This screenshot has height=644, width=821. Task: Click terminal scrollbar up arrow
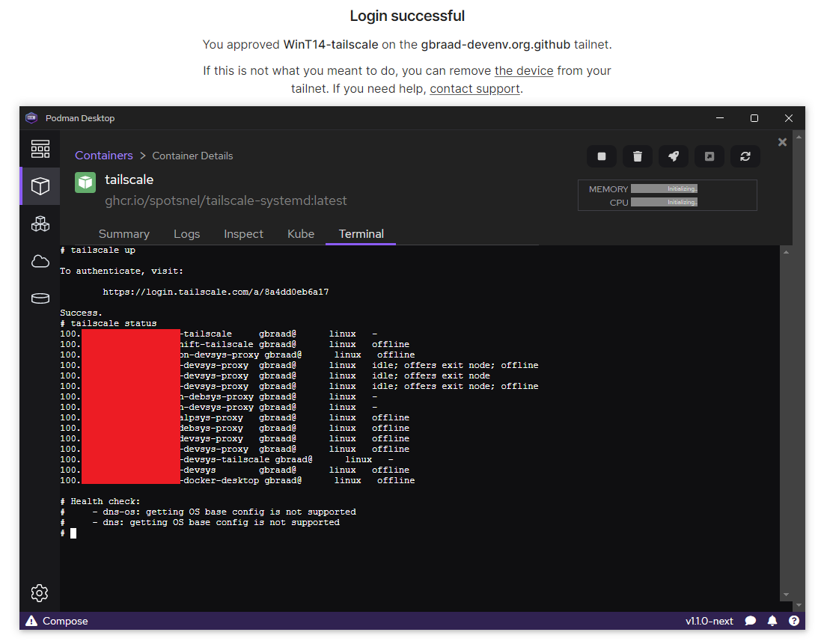tap(786, 253)
